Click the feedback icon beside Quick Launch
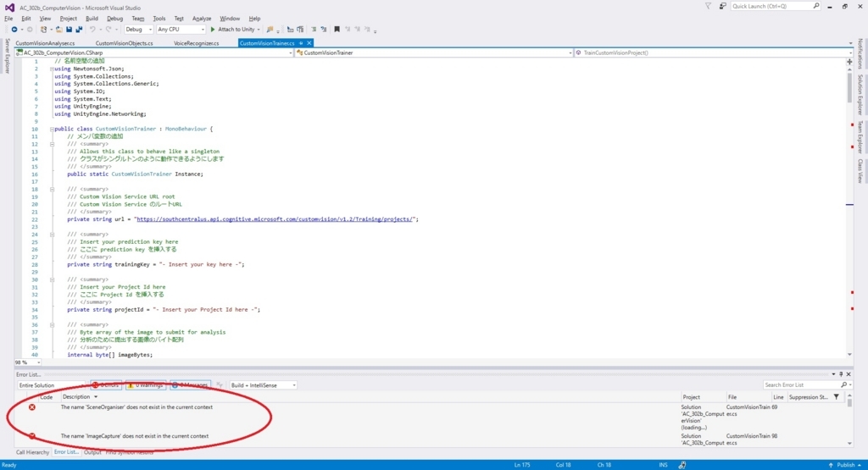 (722, 6)
